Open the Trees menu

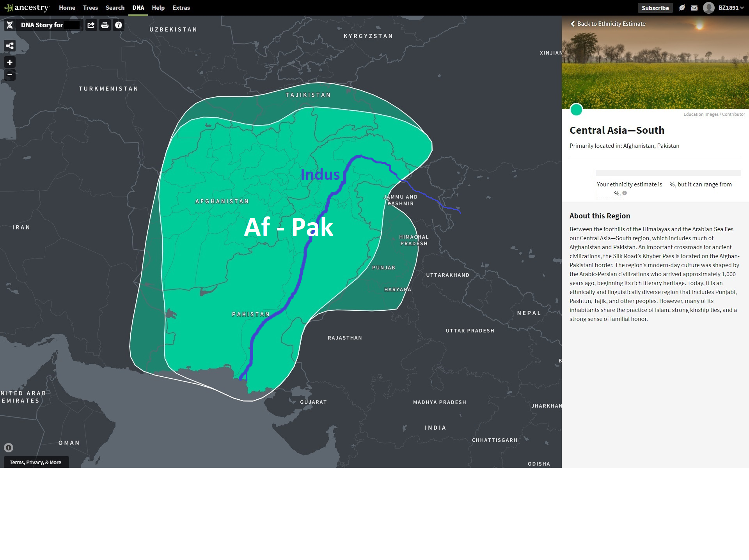(91, 8)
